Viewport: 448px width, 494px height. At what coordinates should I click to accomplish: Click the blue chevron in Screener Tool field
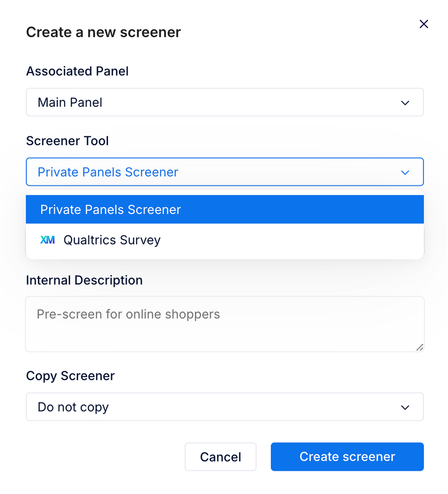pos(405,172)
